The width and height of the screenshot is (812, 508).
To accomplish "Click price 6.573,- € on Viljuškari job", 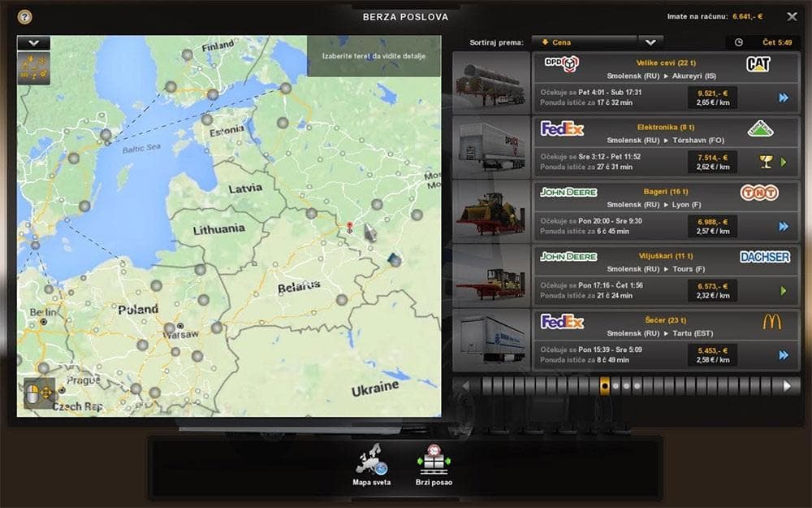I will (x=712, y=286).
